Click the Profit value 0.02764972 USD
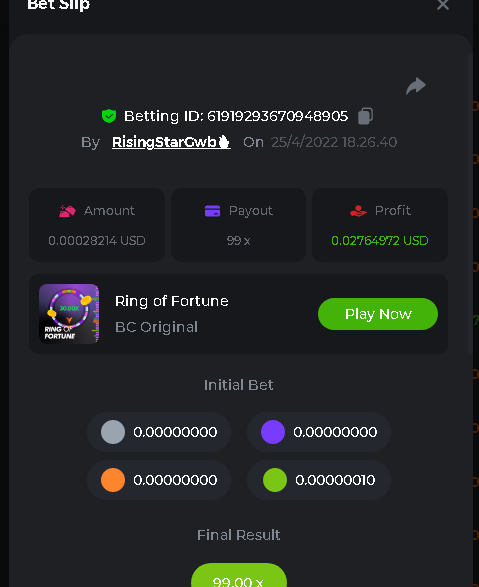The image size is (479, 587). coord(380,241)
